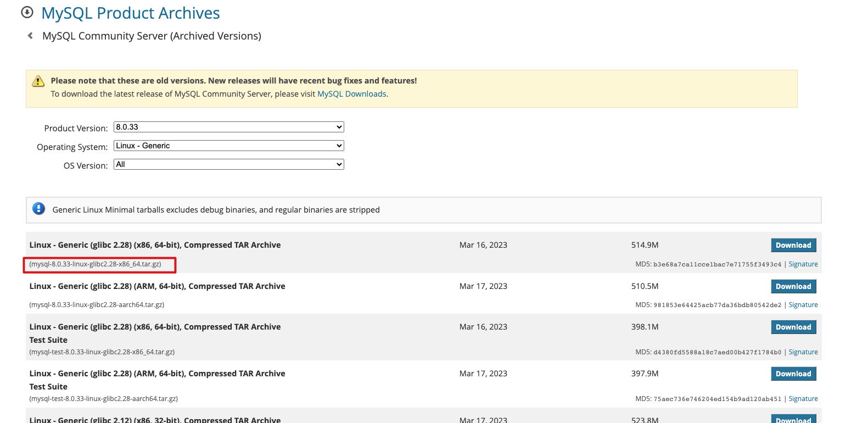Click the Mar 16, 2023 date of 514.9M row
Screen dimensions: 868x423
483,245
